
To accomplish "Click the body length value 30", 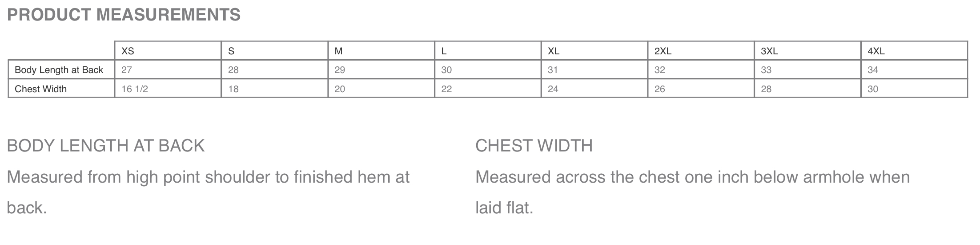I will 446,70.
